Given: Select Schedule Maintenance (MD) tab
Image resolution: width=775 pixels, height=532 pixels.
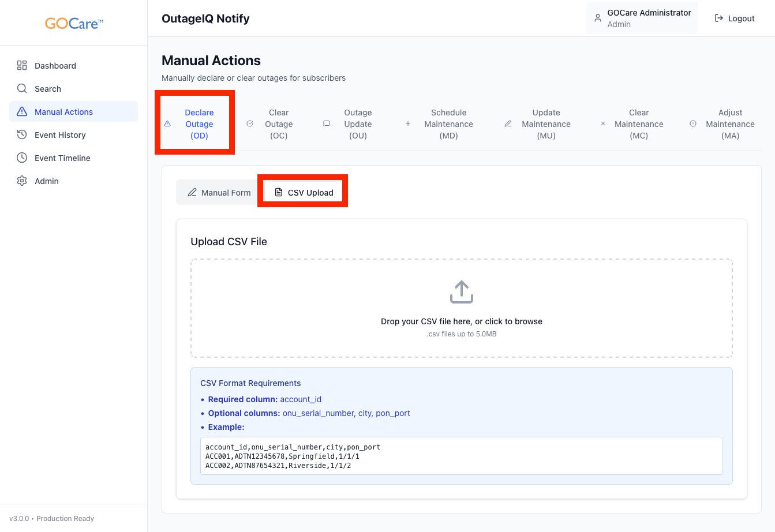Looking at the screenshot, I should point(448,124).
